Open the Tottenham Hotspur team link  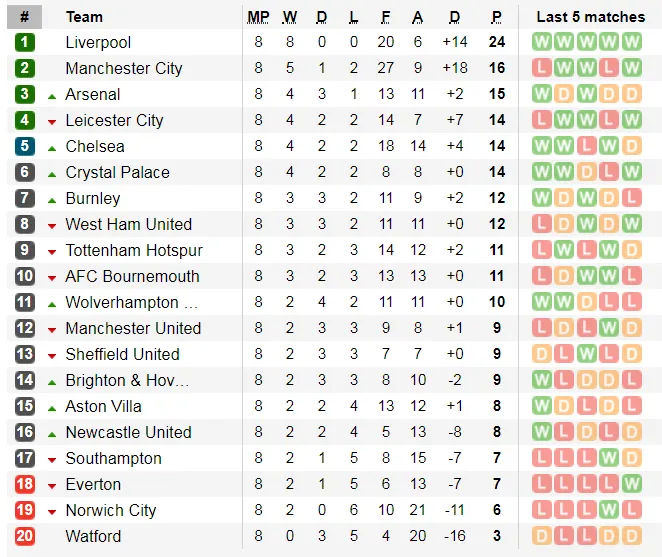click(134, 250)
